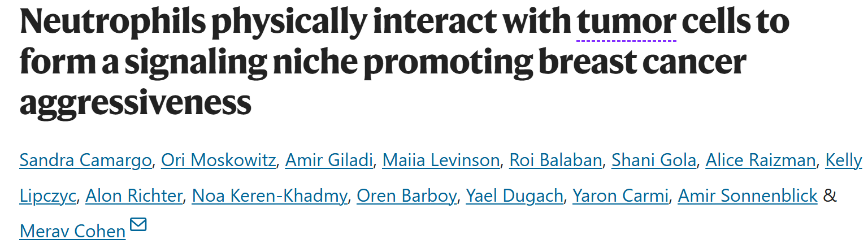Image resolution: width=868 pixels, height=252 pixels.
Task: Click on Yael Dugach
Action: 515,196
